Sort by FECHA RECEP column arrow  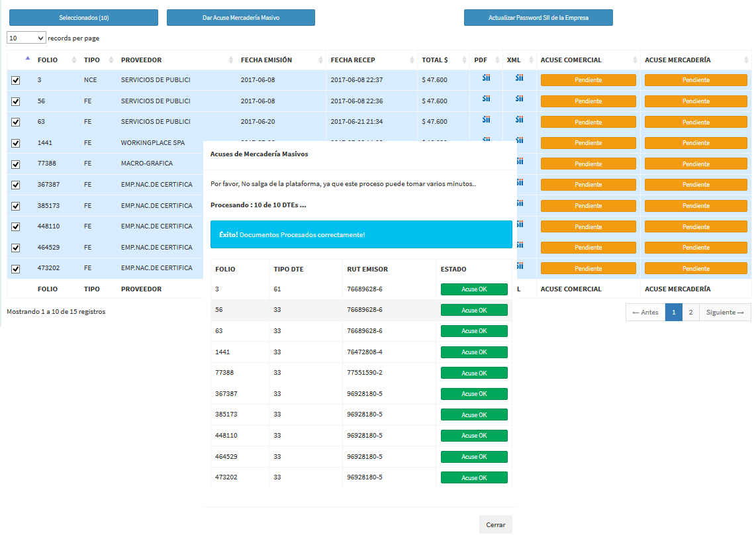[x=412, y=60]
